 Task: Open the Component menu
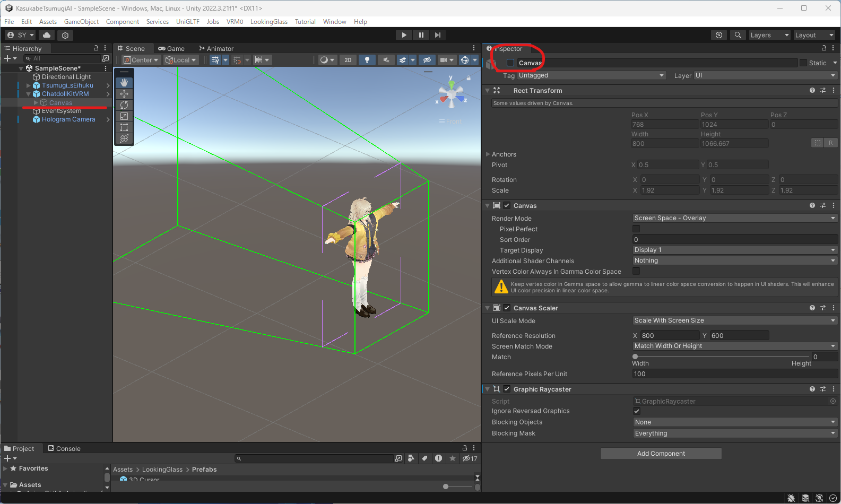(x=123, y=22)
